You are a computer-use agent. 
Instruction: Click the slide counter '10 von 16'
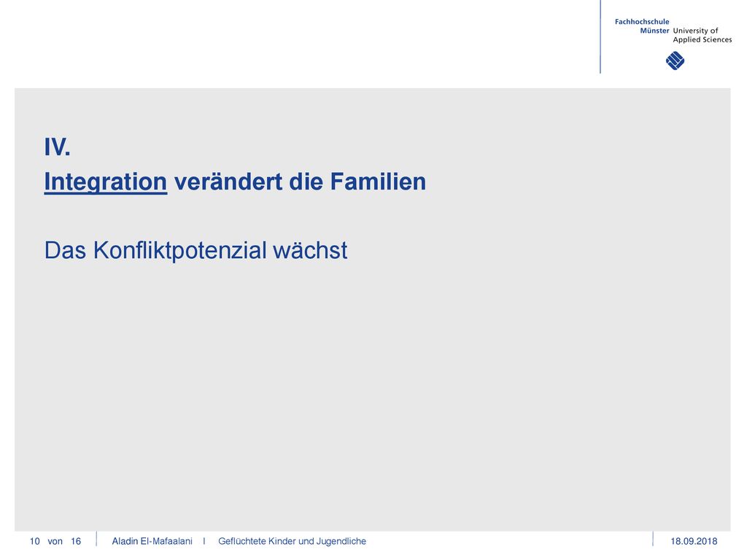[x=55, y=542]
